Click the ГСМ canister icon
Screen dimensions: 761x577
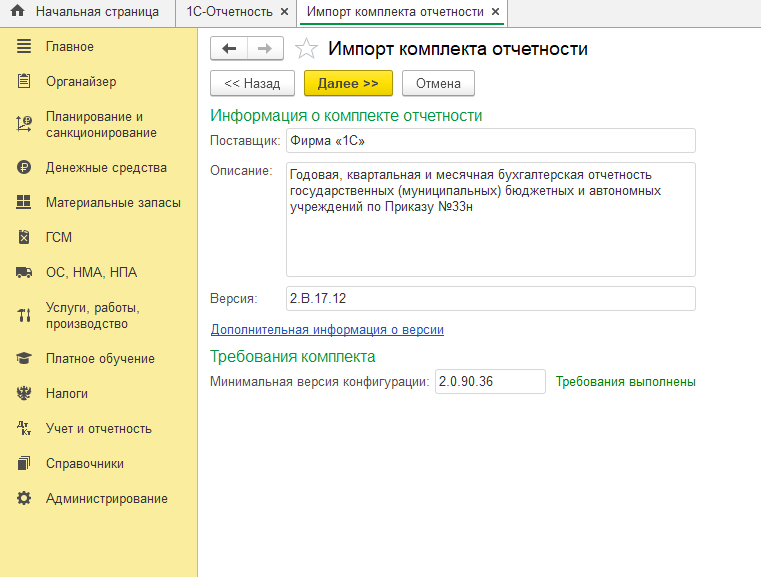coord(24,237)
